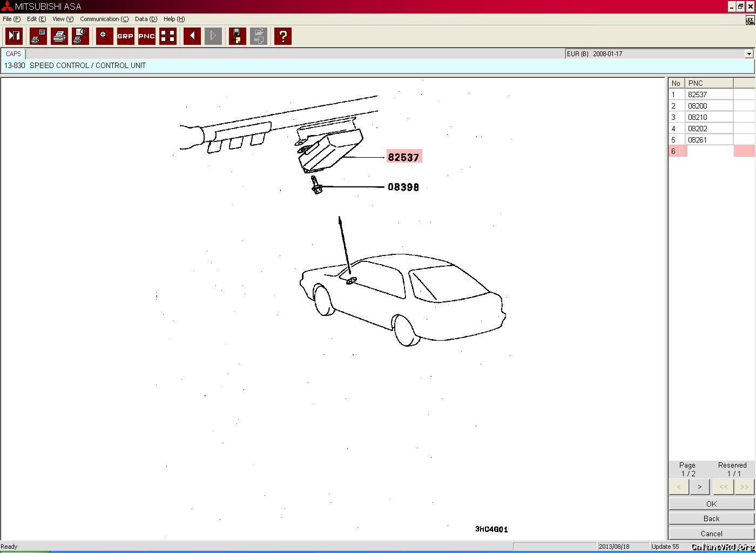The width and height of the screenshot is (756, 553).
Task: Click the four-squares layout icon
Action: [x=168, y=36]
